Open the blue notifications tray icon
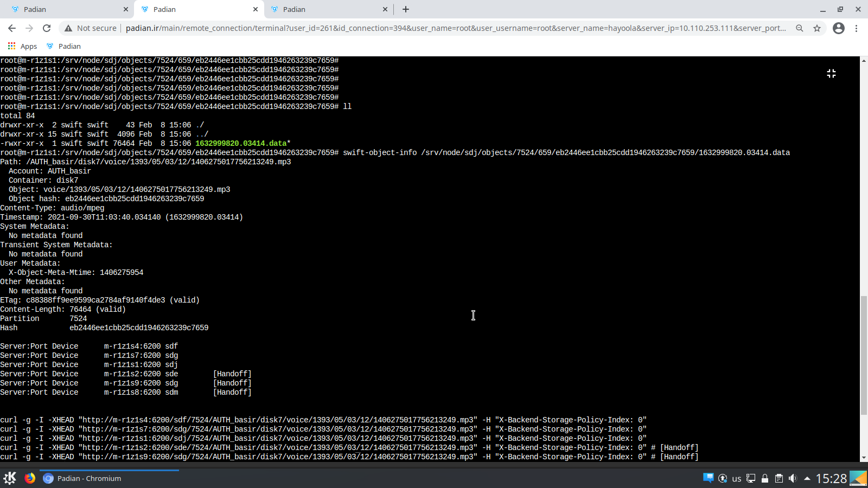This screenshot has height=488, width=868. point(708,478)
